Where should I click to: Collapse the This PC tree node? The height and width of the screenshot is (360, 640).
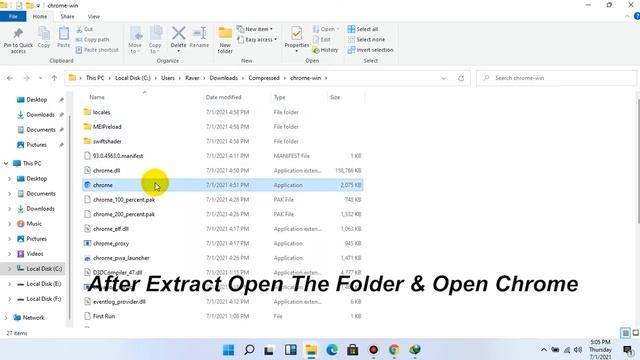pyautogui.click(x=6, y=163)
